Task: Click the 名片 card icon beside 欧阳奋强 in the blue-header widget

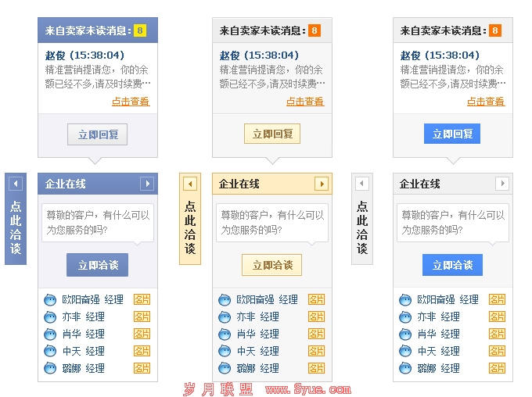Action: coord(142,299)
